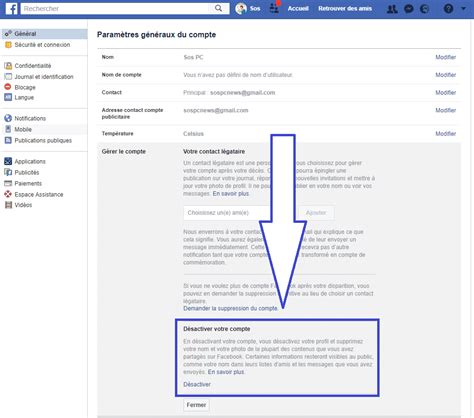
Task: Open friend requests icon in top bar
Action: pyautogui.click(x=392, y=9)
